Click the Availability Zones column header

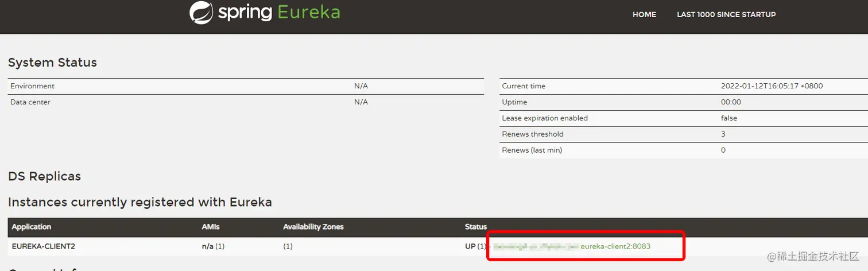point(313,227)
